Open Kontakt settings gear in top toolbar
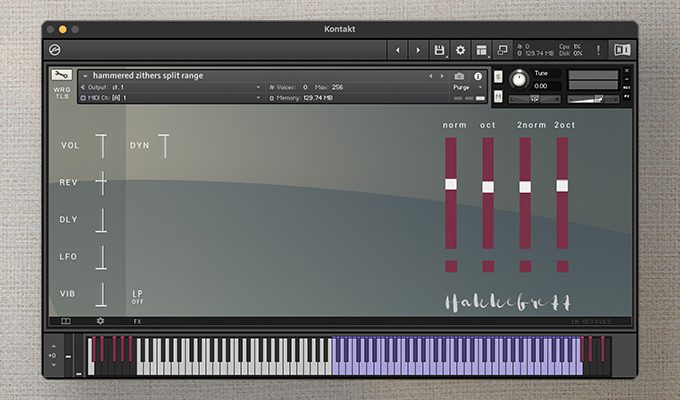The image size is (680, 400). pyautogui.click(x=460, y=50)
